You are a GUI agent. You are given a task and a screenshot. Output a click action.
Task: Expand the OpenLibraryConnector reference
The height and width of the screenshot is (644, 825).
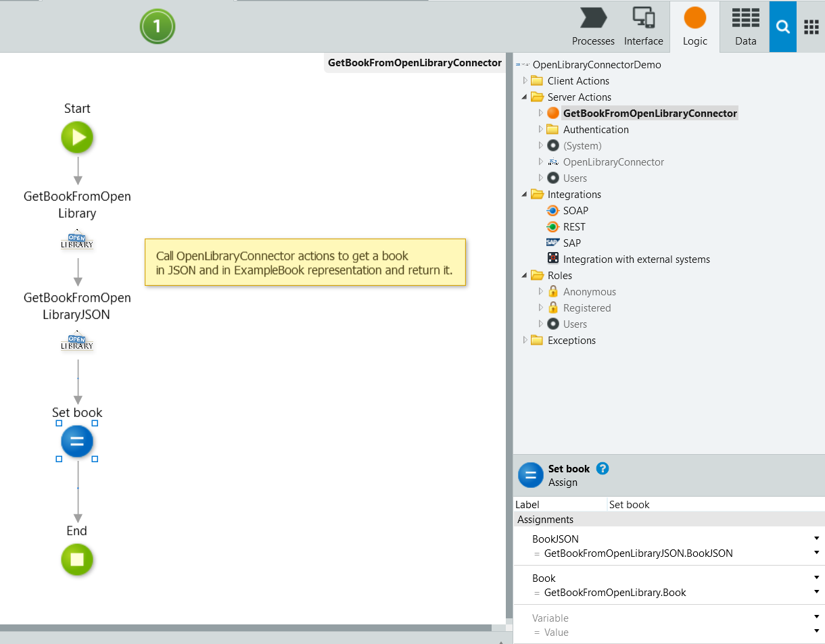pos(540,162)
